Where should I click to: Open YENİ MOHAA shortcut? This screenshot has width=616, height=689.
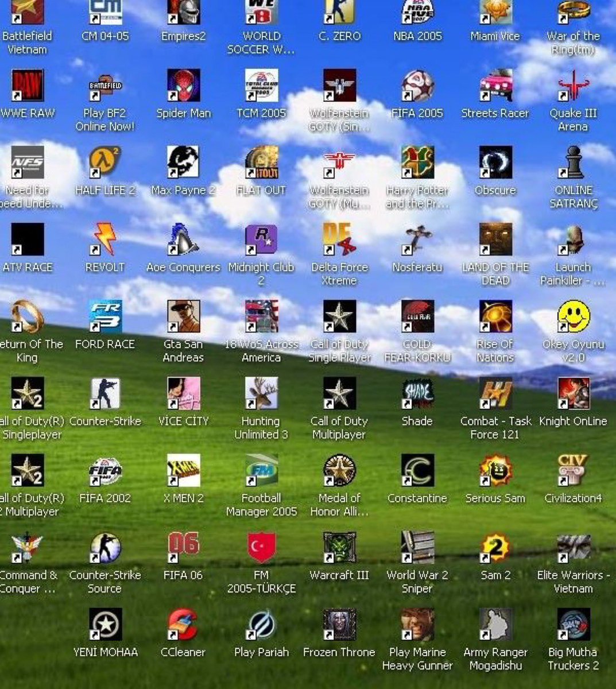105,624
